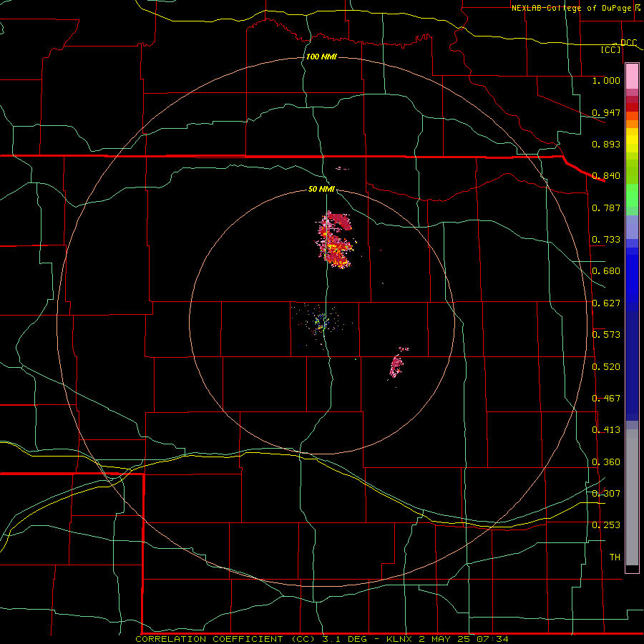Viewport: 644px width, 644px height.
Task: Click the 0.893 scale value
Action: pyautogui.click(x=606, y=144)
